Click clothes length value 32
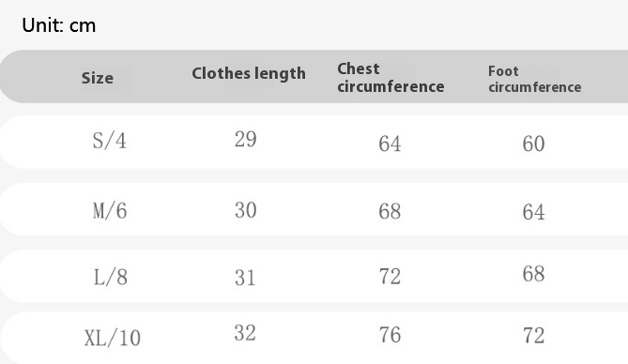628x364 pixels. pos(245,333)
